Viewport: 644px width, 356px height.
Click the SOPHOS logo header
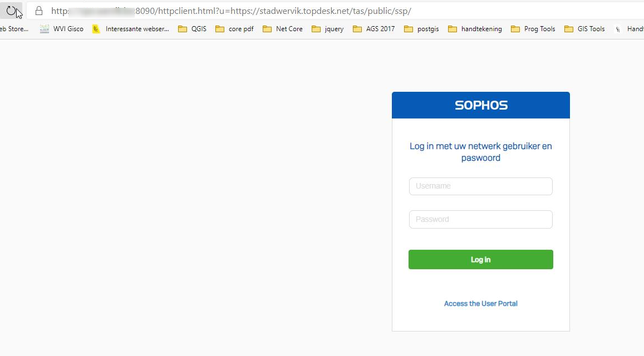click(x=481, y=105)
